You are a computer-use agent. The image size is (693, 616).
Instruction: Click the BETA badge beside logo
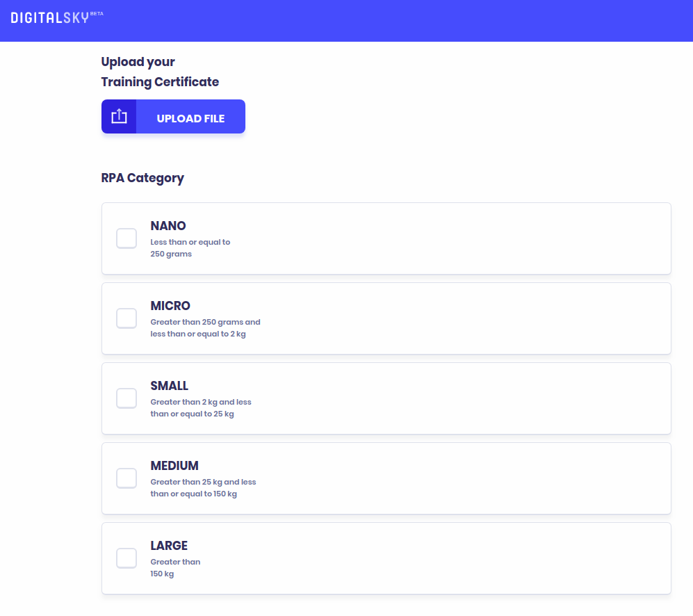pos(97,13)
